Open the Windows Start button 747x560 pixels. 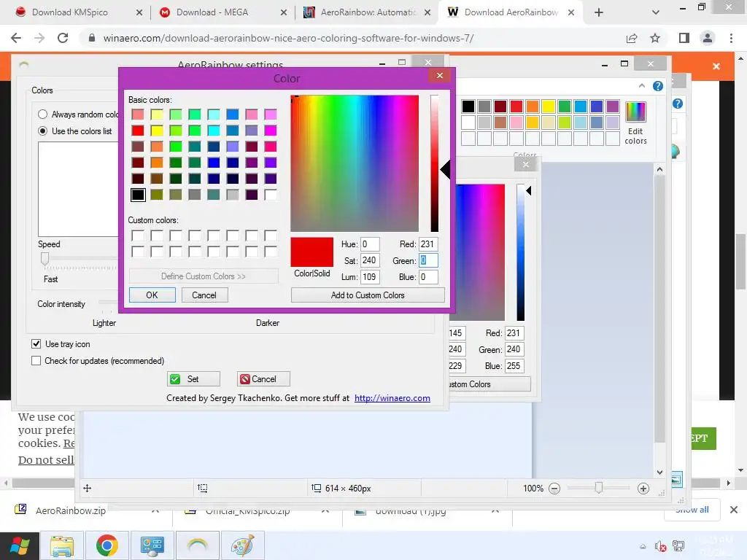19,545
